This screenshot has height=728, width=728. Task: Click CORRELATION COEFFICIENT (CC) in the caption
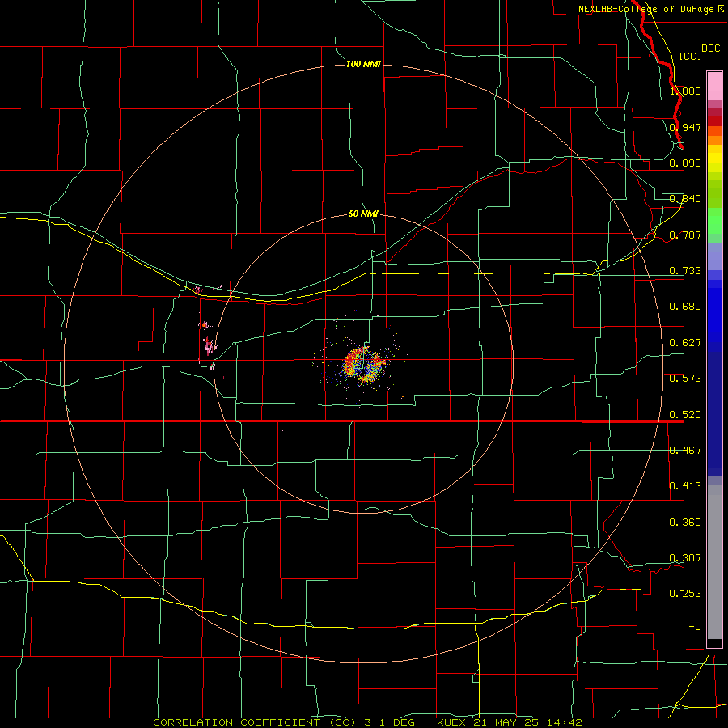pyautogui.click(x=255, y=722)
